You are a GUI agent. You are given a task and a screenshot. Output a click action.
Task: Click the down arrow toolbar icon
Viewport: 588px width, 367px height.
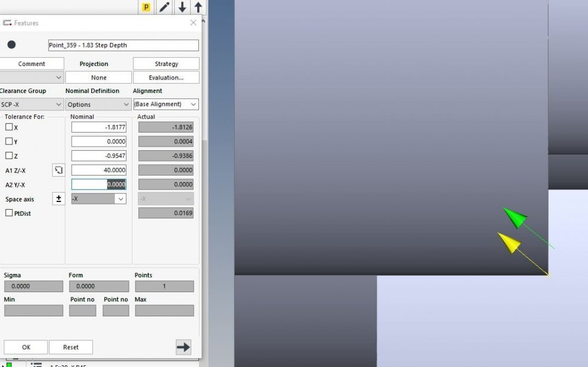[182, 6]
